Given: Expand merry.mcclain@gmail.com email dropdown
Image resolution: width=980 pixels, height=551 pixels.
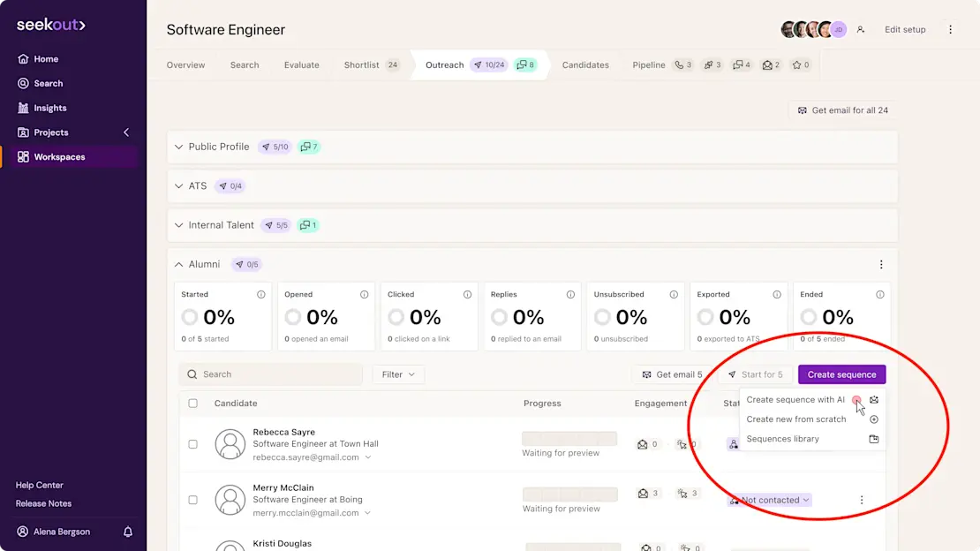Looking at the screenshot, I should [x=367, y=513].
